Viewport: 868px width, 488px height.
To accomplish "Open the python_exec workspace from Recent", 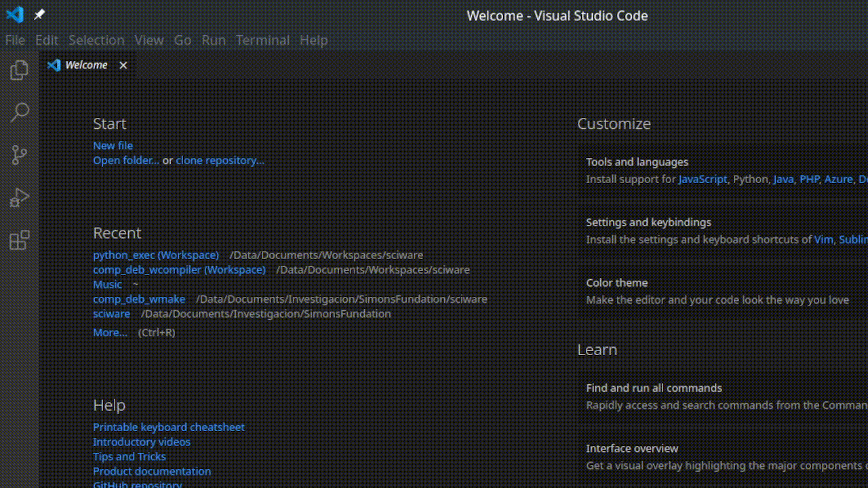I will (155, 255).
